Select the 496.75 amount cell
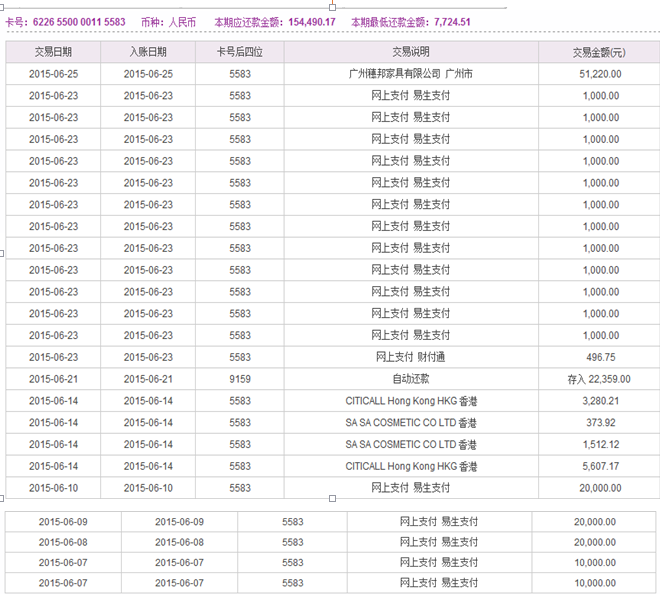Screen dimensions: 660x594 click(599, 357)
